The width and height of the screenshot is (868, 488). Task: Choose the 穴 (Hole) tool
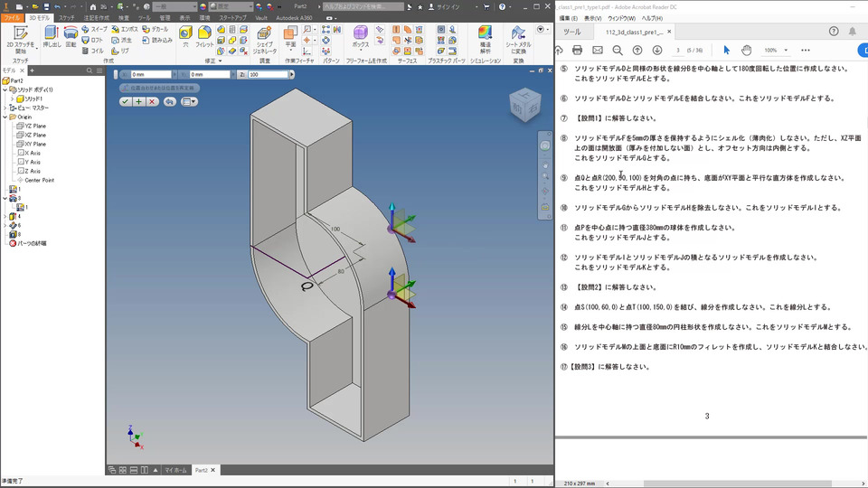tap(185, 36)
